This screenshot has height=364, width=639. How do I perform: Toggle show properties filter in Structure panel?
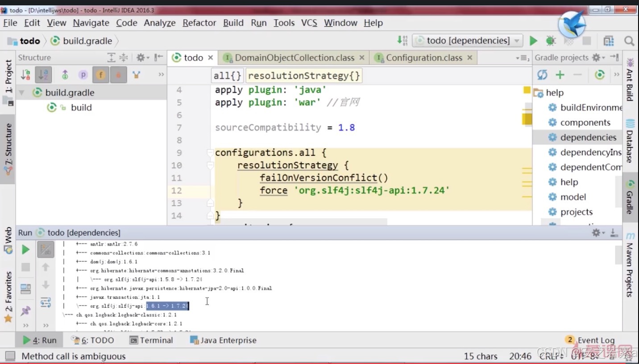point(83,75)
